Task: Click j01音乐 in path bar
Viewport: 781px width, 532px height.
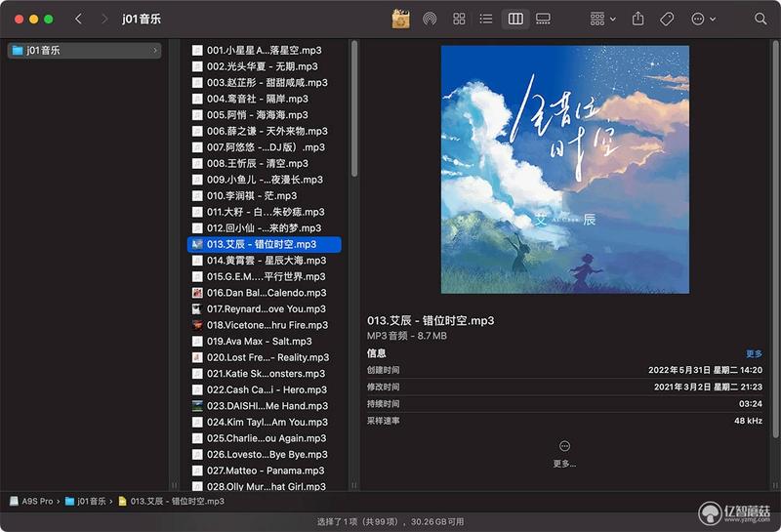Action: 86,501
